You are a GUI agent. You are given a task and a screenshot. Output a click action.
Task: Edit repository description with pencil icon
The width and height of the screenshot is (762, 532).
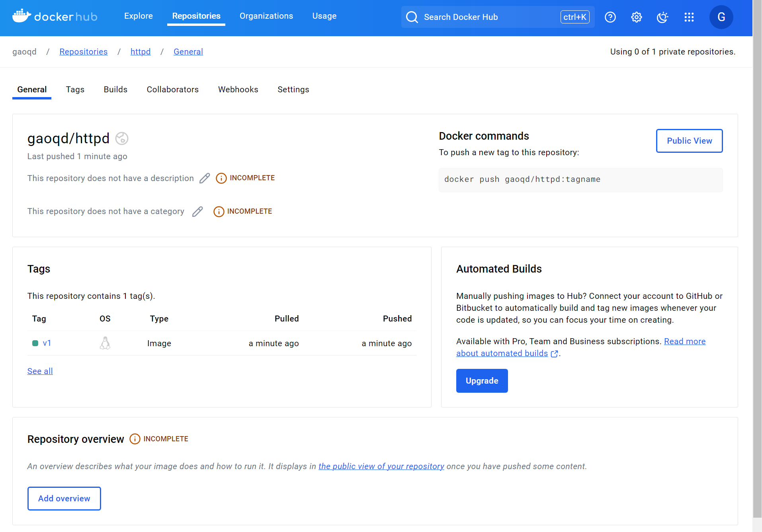[205, 178]
